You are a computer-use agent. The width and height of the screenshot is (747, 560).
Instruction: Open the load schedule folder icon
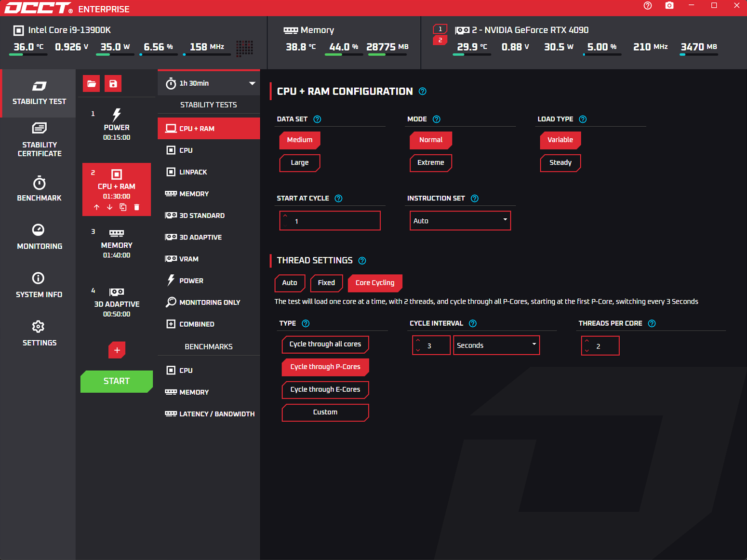pos(92,84)
